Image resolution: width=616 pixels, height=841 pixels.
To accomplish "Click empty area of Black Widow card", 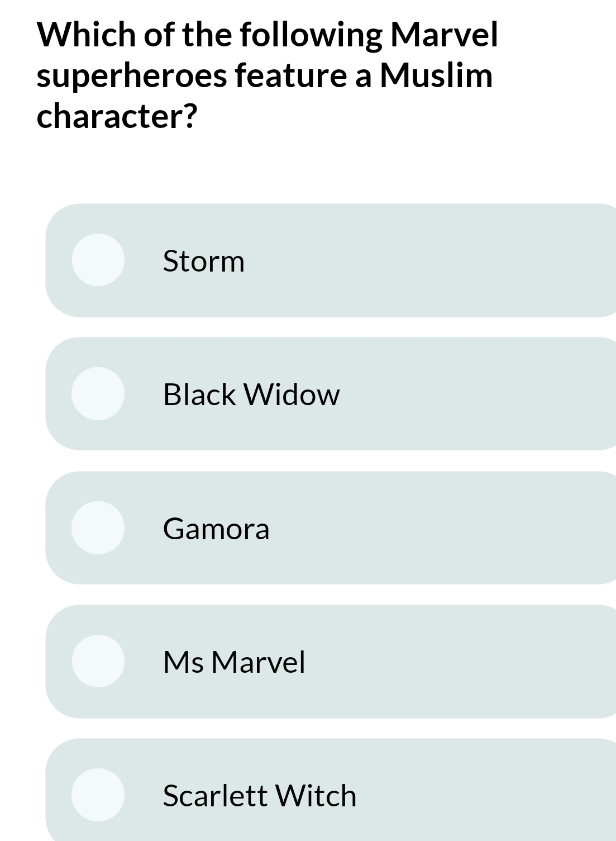I will pos(475,394).
